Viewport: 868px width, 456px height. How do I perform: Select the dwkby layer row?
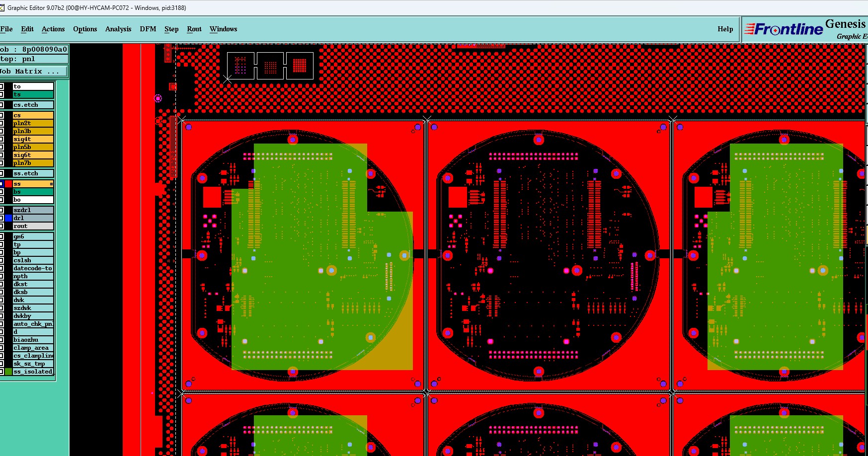coord(33,316)
